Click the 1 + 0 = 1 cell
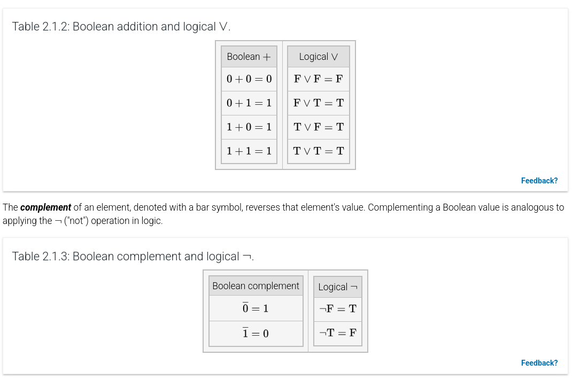 click(249, 127)
